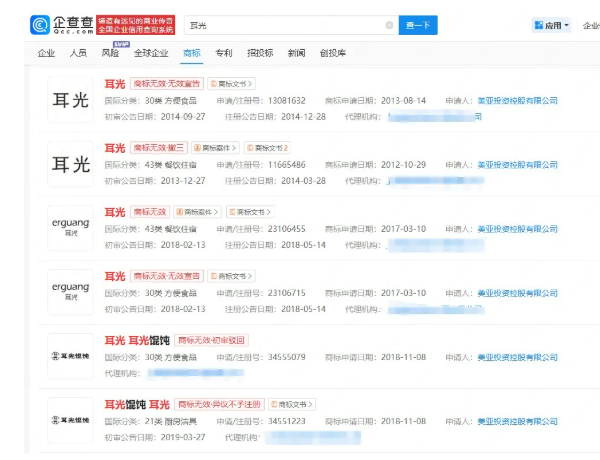Click the 耳光馄饨 logo thumbnail for 30类
This screenshot has height=460, width=600.
tap(70, 356)
